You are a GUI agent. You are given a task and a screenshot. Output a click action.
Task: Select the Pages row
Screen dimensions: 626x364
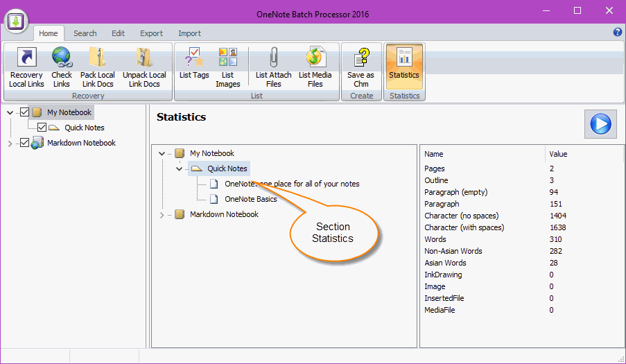click(x=522, y=168)
